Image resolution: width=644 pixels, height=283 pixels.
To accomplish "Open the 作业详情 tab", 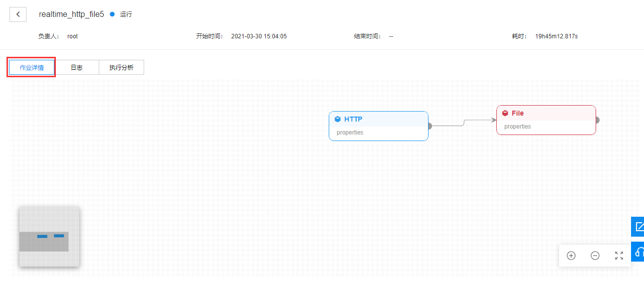I will pyautogui.click(x=31, y=67).
